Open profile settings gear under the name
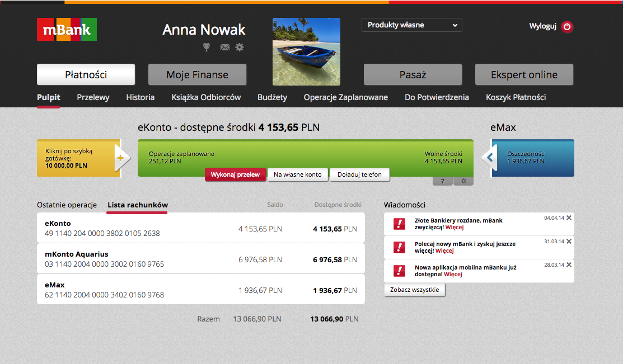Viewport: 623px width, 364px height. 240,48
